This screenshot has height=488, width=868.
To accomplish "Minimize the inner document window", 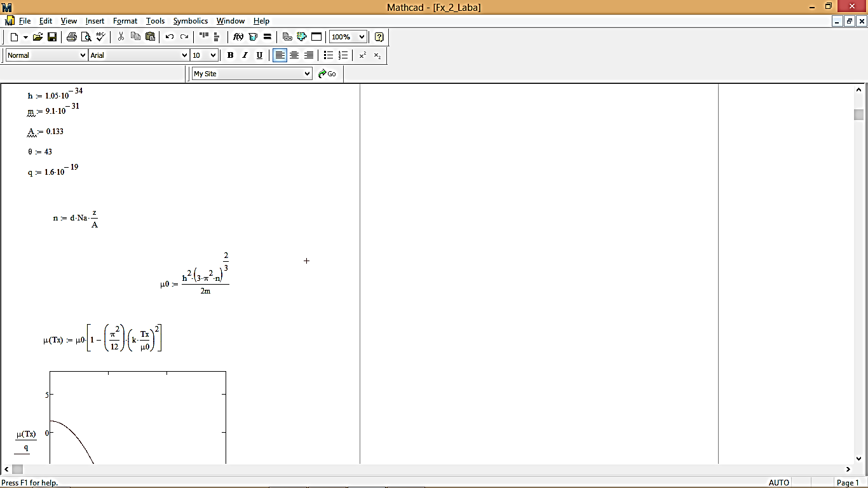I will tap(837, 21).
